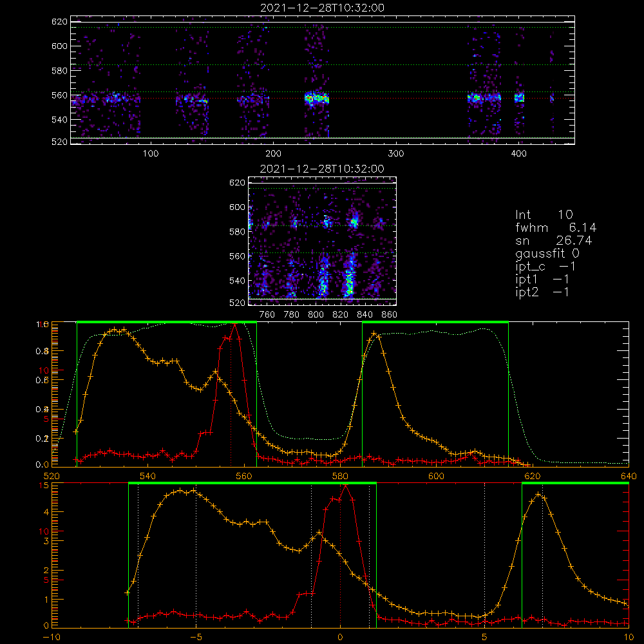Click x-axis label 800 on middle plot
644x644 pixels.
coord(316,315)
